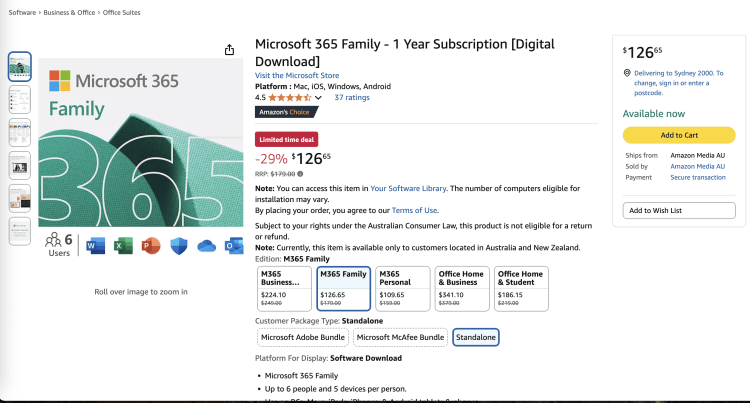Screen dimensions: 750x403
Task: Change delivery location Sydney 2000 link
Action: coord(679,83)
